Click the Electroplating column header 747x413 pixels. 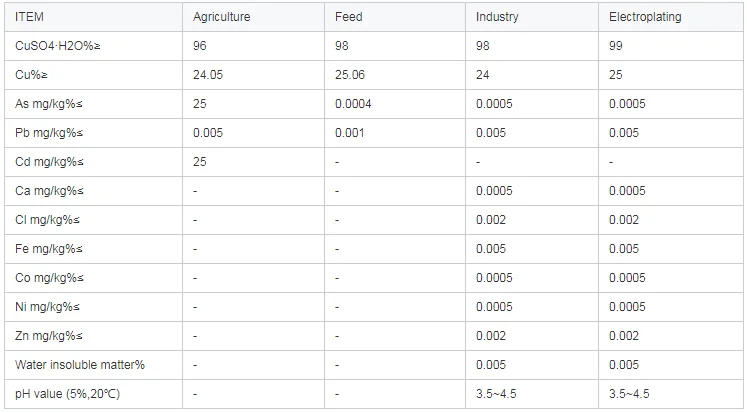645,17
